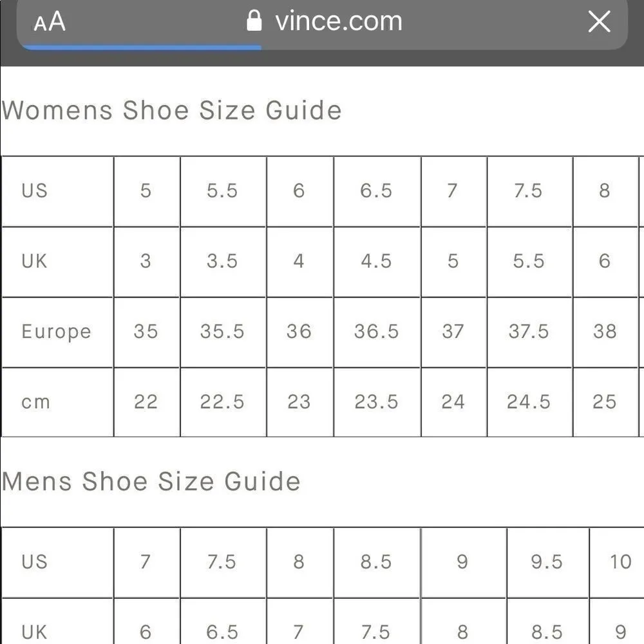
Task: Click the lock icon beside vince.com
Action: click(x=254, y=21)
